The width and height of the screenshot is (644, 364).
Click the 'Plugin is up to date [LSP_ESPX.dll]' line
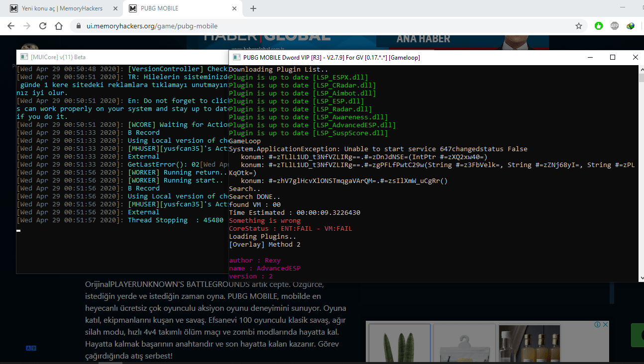(x=299, y=77)
